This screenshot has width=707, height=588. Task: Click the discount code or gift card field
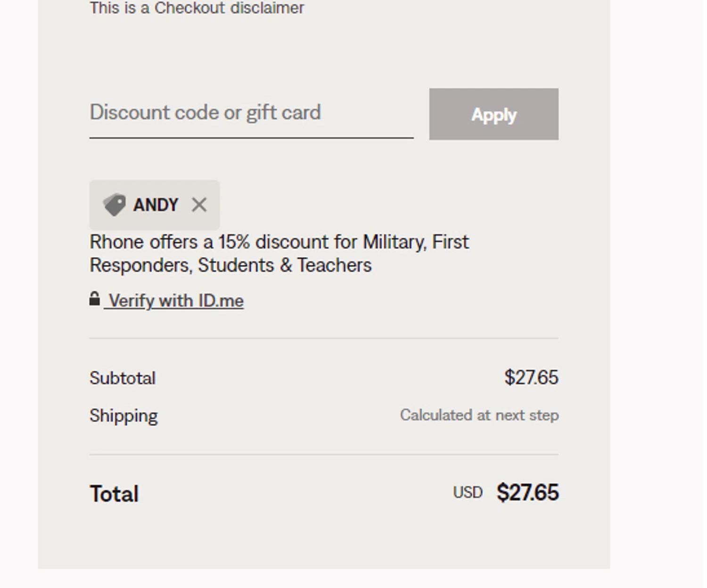coord(251,113)
